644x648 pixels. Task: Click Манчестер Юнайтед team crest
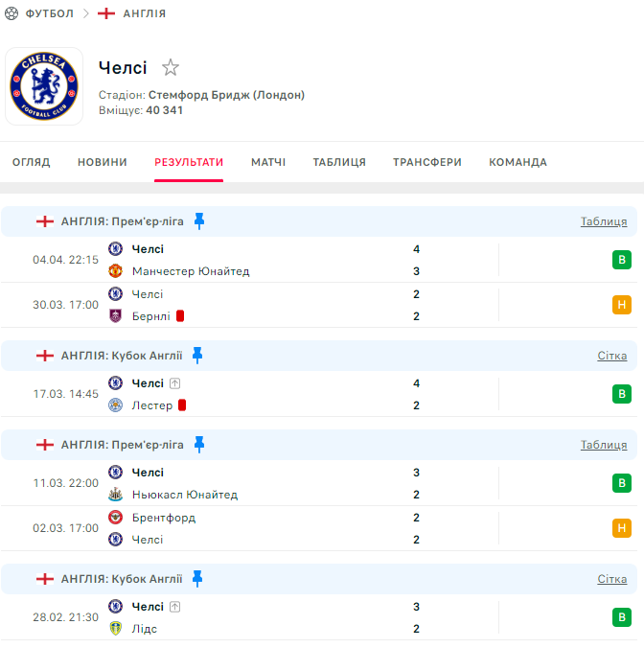coord(116,271)
